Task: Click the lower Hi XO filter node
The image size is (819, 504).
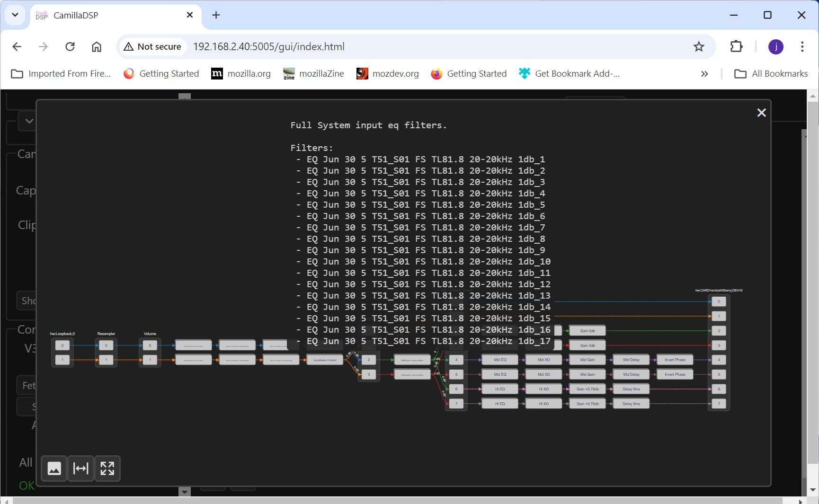Action: 543,404
